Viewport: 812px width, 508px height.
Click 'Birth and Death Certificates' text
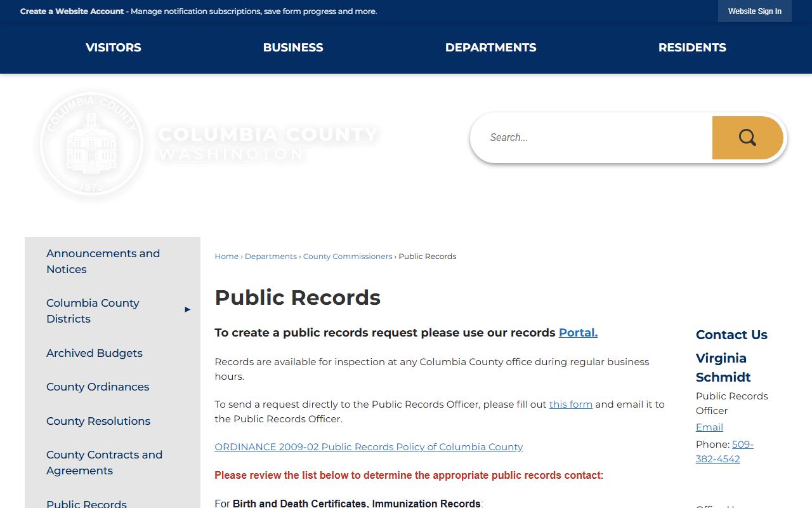(x=300, y=504)
